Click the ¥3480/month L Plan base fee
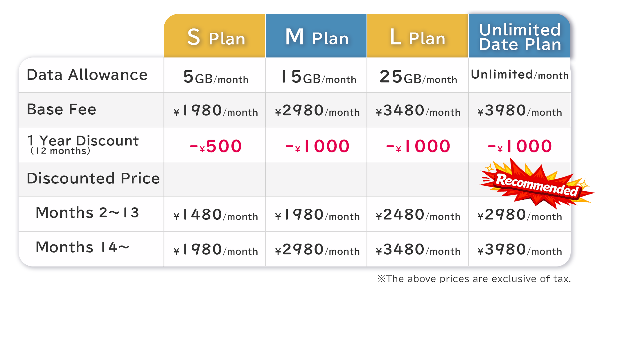Image resolution: width=618 pixels, height=364 pixels. coord(418,111)
